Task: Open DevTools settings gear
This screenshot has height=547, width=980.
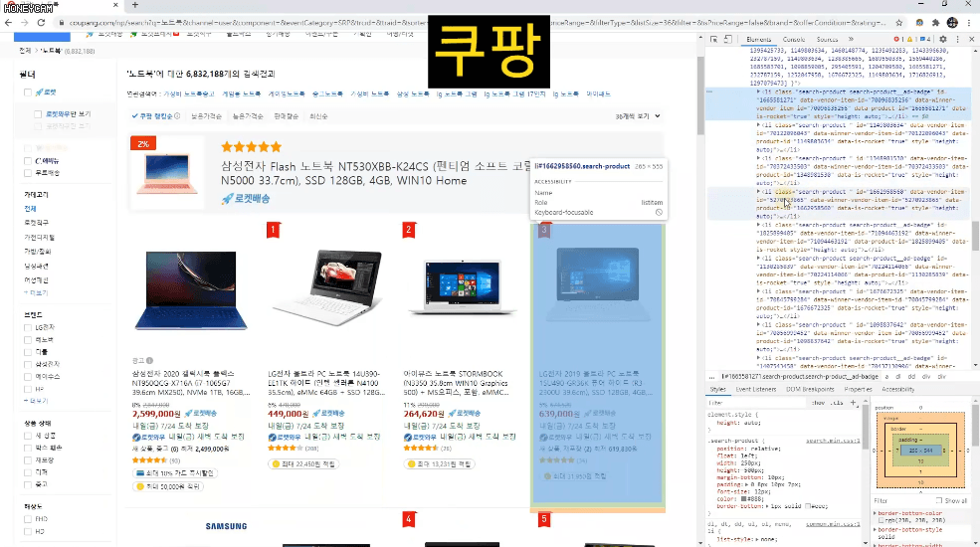Action: [x=942, y=40]
